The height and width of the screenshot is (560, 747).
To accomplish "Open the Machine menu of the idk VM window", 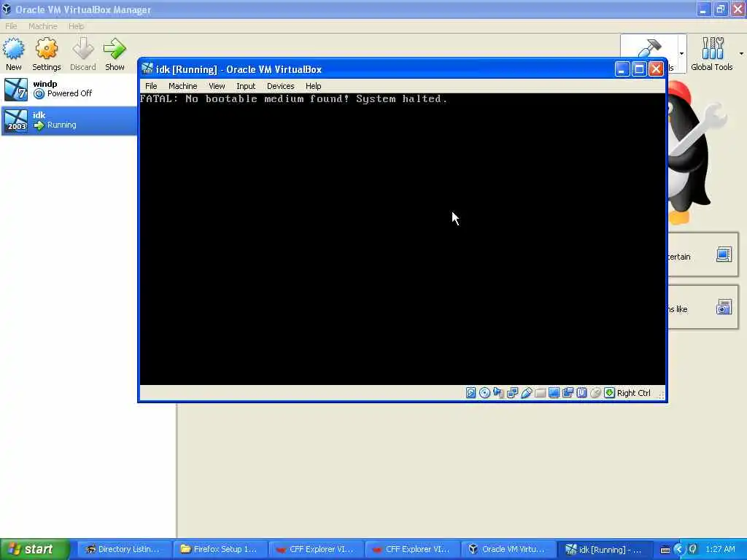I will click(x=182, y=86).
